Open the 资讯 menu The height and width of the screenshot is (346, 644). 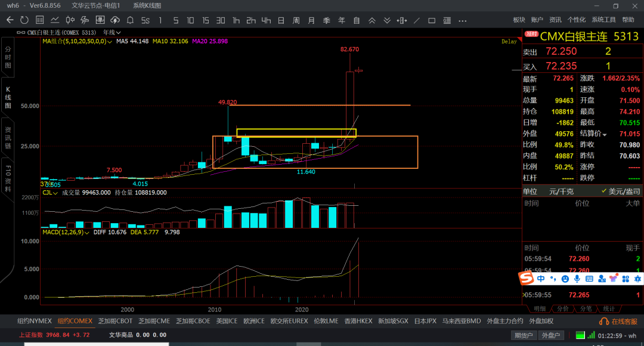click(x=555, y=20)
